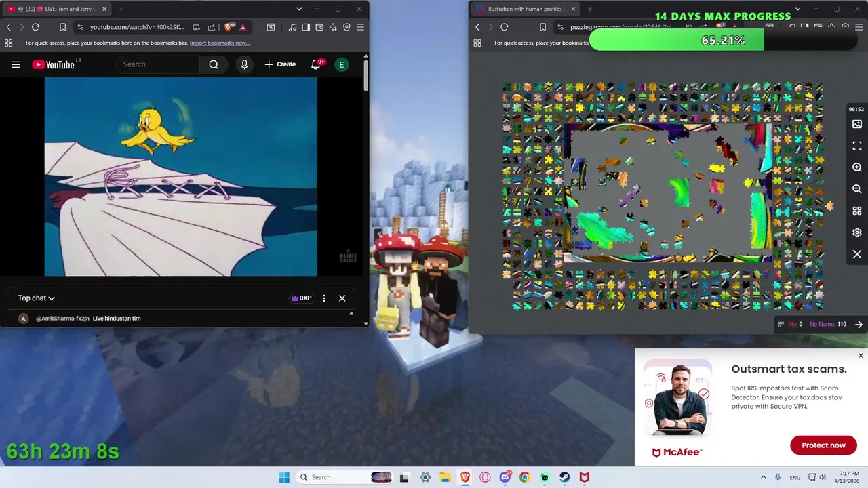Open Brave VPN shield icon in YouTube window
Screen dimensions: 868x488
pyautogui.click(x=347, y=27)
